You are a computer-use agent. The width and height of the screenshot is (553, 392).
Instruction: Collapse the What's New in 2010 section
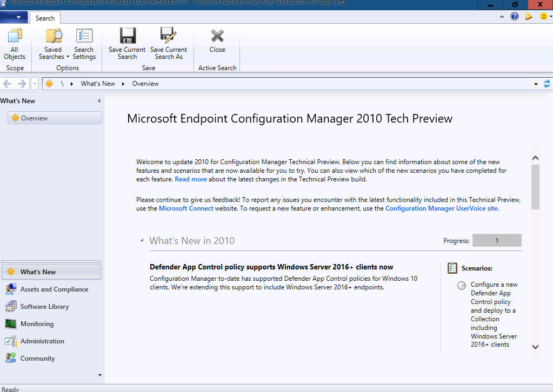click(x=142, y=240)
